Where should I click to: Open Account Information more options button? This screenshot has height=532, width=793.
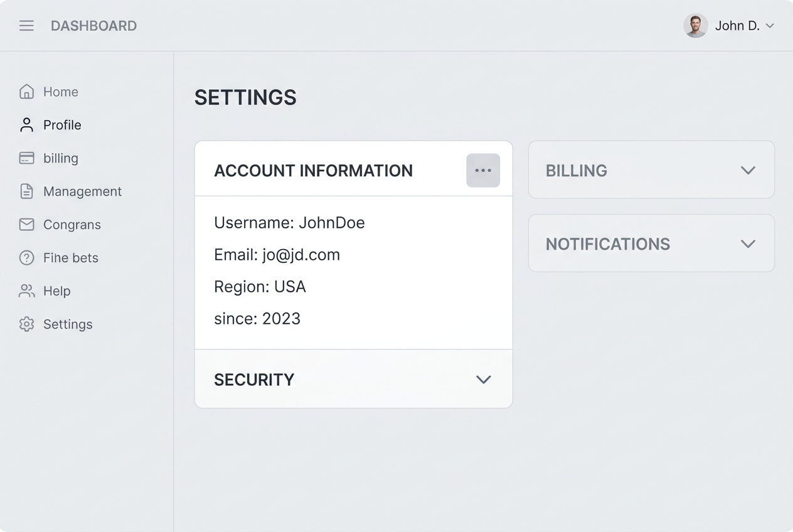(x=483, y=171)
